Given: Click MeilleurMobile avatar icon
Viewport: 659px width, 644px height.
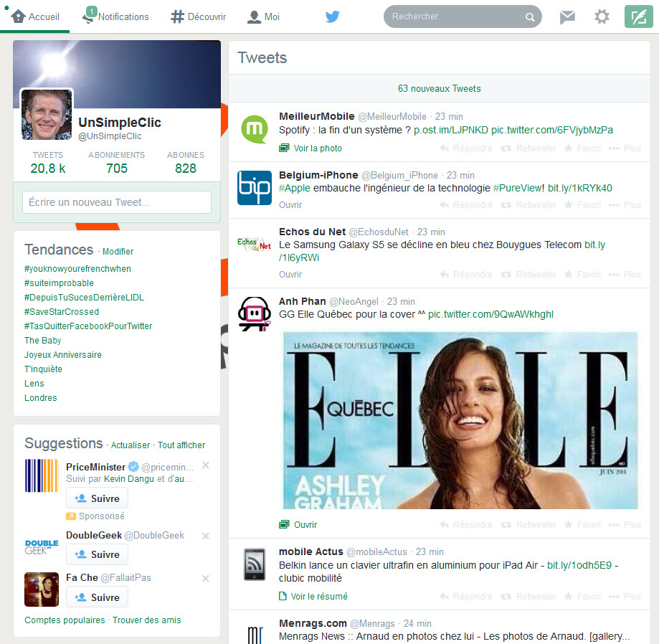Looking at the screenshot, I should coord(255,129).
